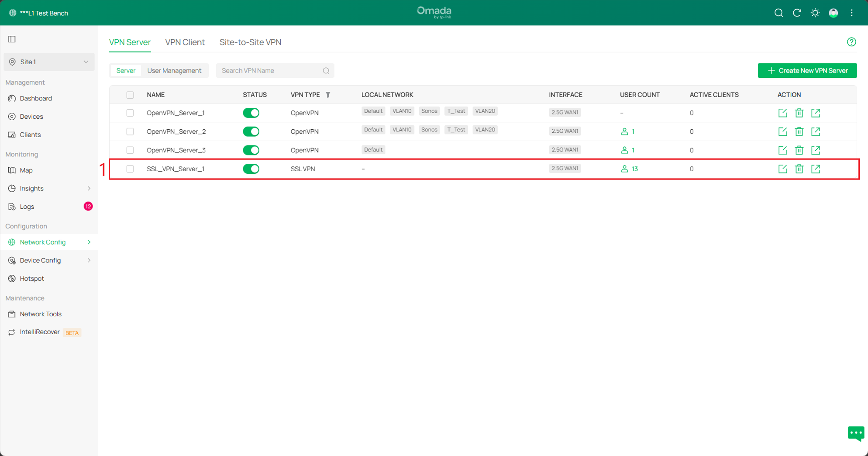
Task: Edit OpenVPN_Server_2 entry
Action: coord(782,131)
